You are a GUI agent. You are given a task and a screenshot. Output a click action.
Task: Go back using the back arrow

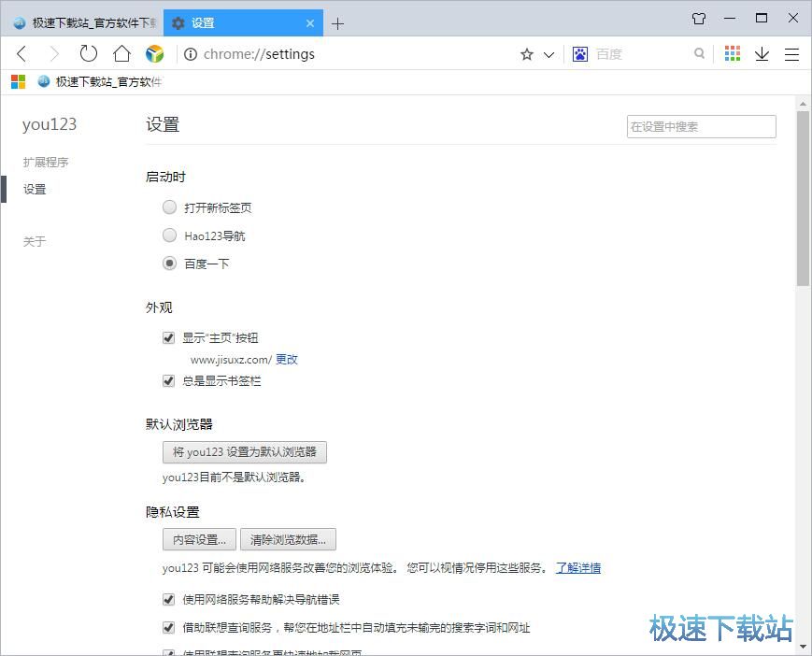[21, 54]
